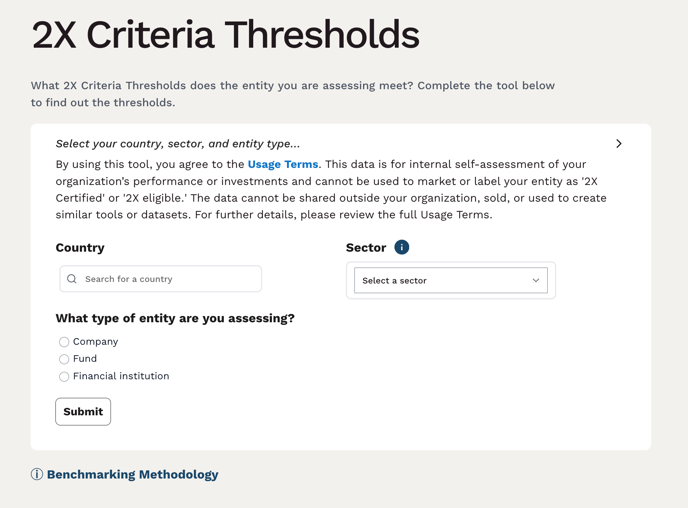This screenshot has width=688, height=508.
Task: Click the Submit button
Action: [83, 411]
